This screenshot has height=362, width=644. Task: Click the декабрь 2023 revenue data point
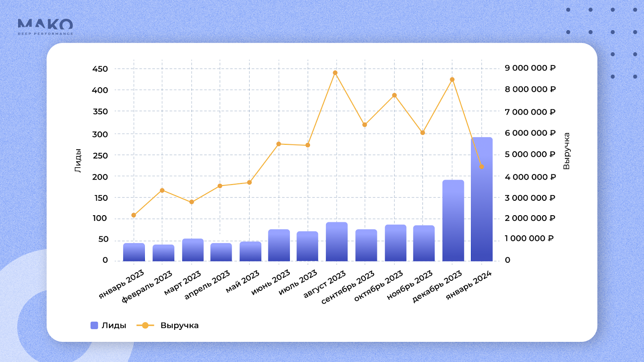[452, 80]
